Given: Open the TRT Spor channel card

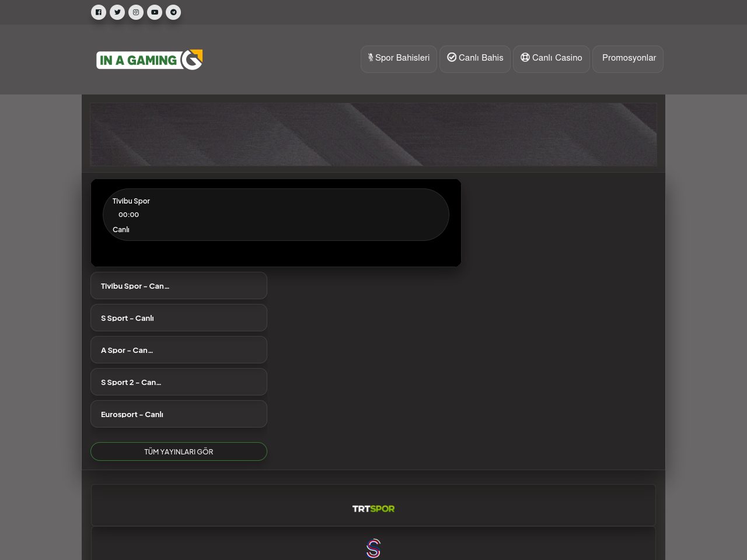Looking at the screenshot, I should click(373, 505).
